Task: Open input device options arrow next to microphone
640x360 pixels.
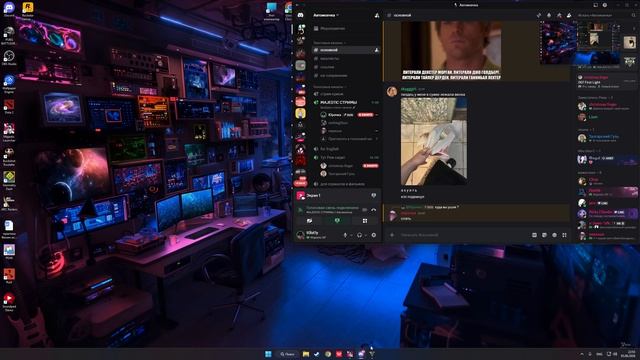Action: point(351,235)
